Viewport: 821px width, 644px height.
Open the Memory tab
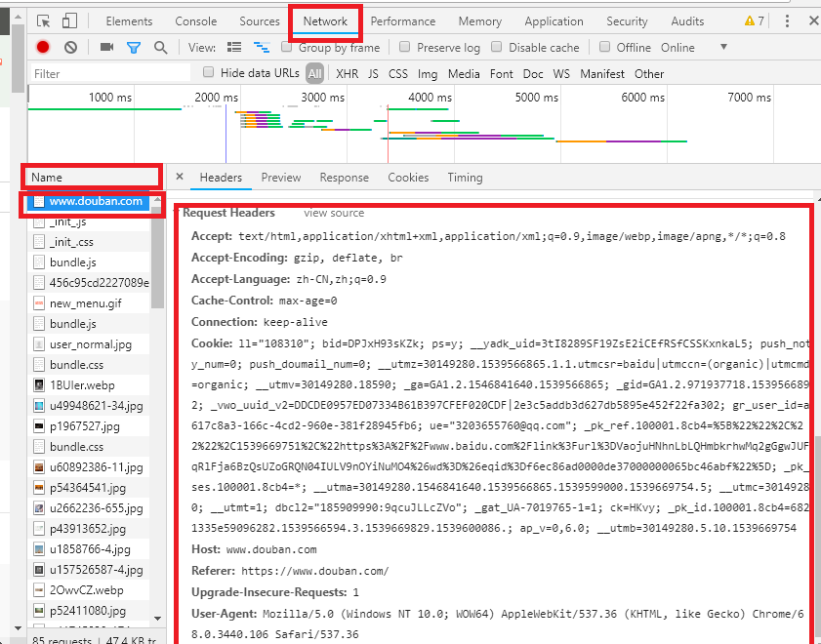[480, 20]
